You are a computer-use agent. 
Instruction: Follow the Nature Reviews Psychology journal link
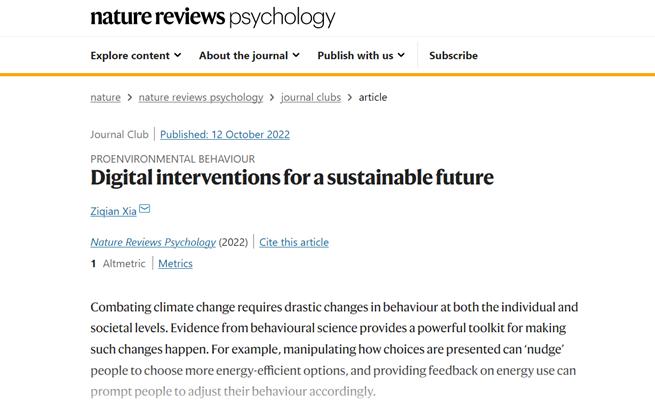click(x=152, y=242)
